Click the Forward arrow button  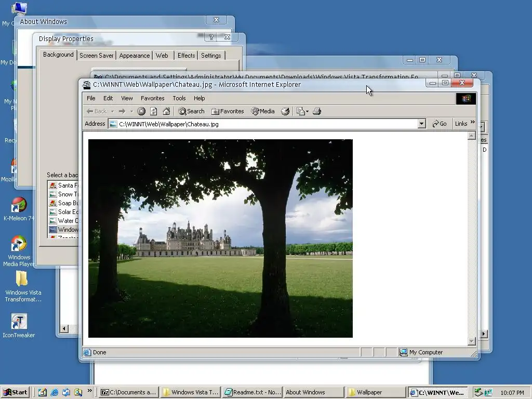[122, 111]
